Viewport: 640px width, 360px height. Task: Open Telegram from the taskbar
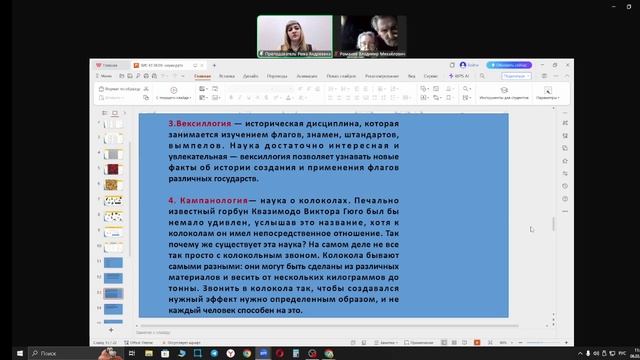[x=214, y=353]
